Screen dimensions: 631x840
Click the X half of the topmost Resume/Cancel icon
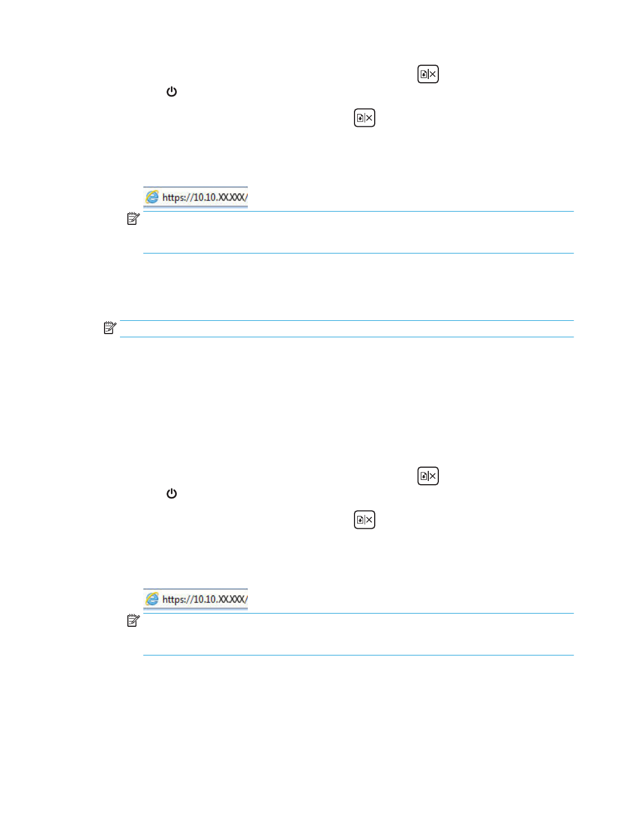tap(433, 74)
